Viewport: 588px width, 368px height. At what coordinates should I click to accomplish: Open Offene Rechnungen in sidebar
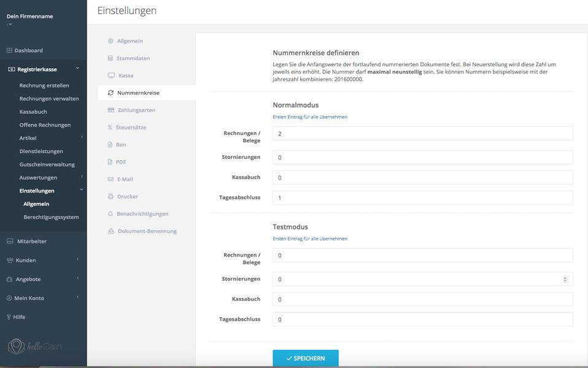[45, 125]
